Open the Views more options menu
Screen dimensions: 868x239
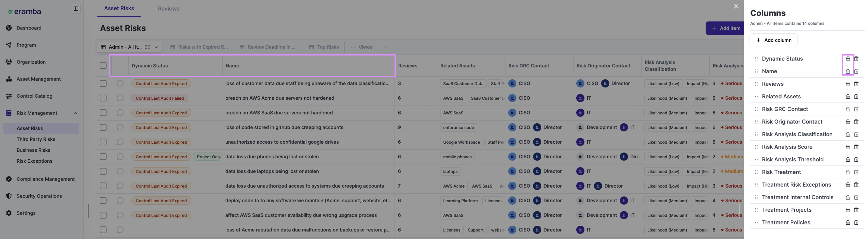[x=361, y=47]
